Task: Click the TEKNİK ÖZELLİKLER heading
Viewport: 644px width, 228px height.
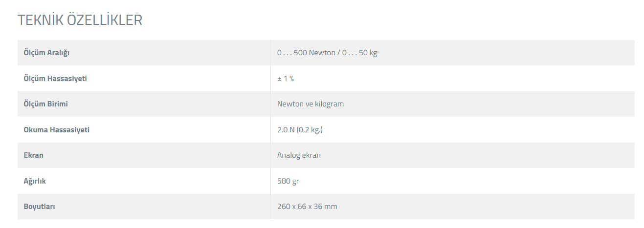Action: [80, 20]
